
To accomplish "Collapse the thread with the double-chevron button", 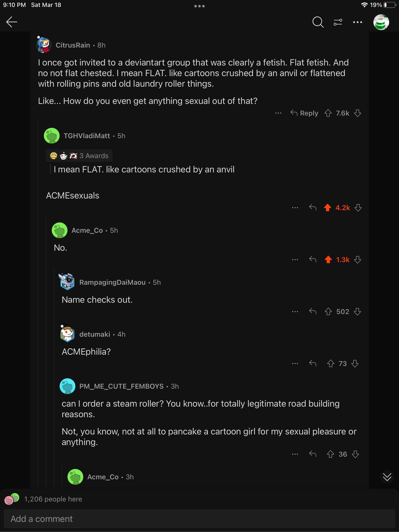I will pyautogui.click(x=387, y=476).
